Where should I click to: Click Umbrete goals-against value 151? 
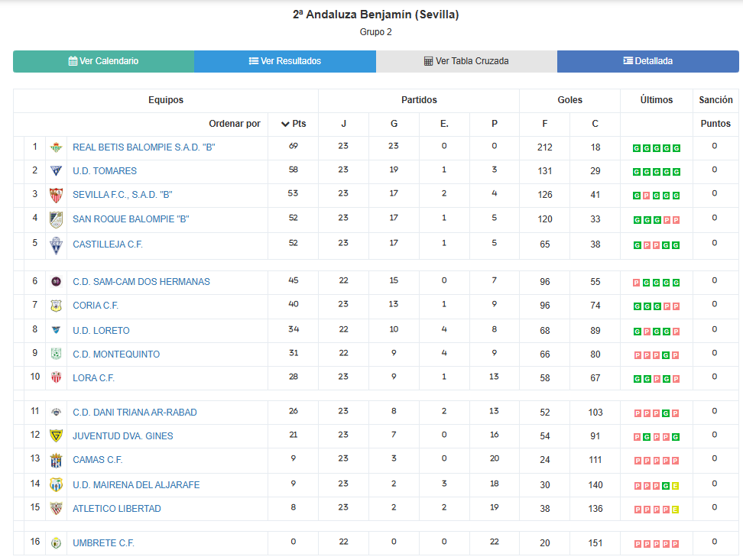[x=595, y=543]
